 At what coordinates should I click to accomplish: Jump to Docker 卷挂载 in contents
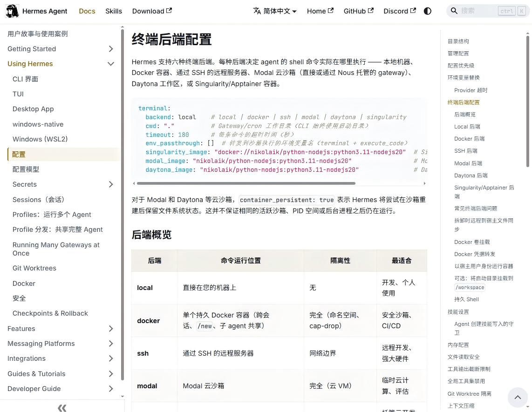point(472,242)
